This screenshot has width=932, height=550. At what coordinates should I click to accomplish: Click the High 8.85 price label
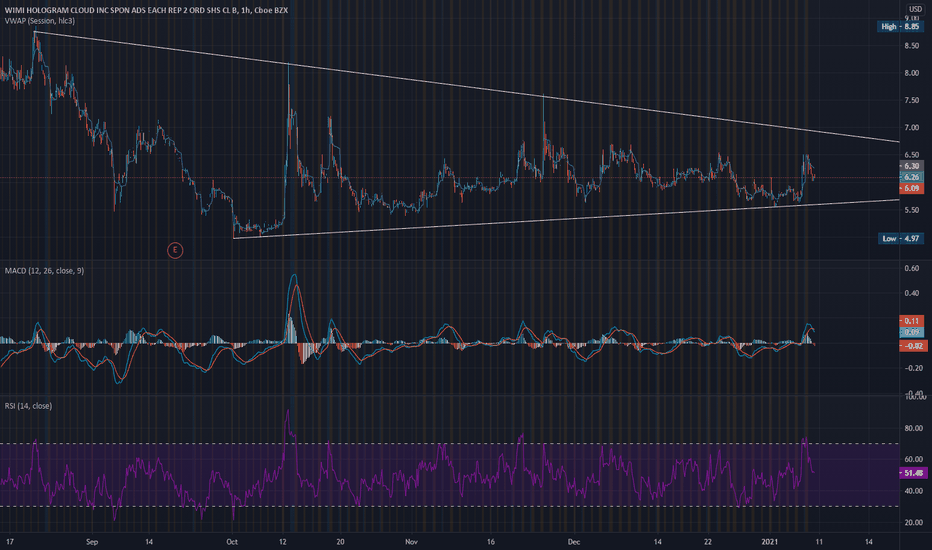(900, 26)
